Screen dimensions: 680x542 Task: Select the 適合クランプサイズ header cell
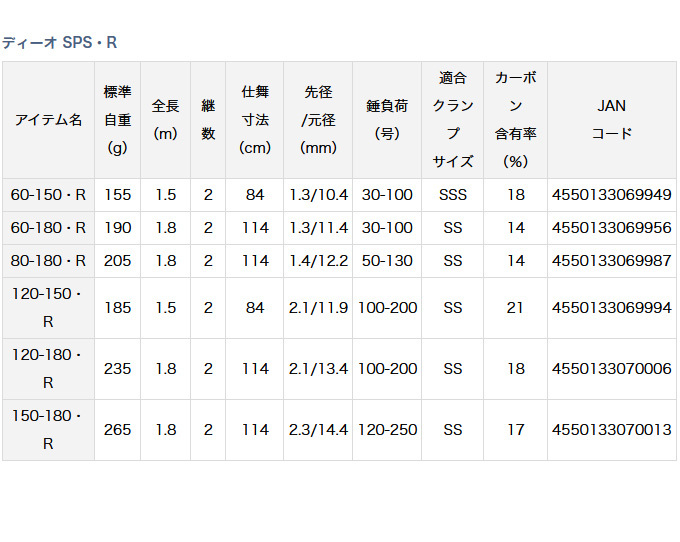pyautogui.click(x=453, y=120)
